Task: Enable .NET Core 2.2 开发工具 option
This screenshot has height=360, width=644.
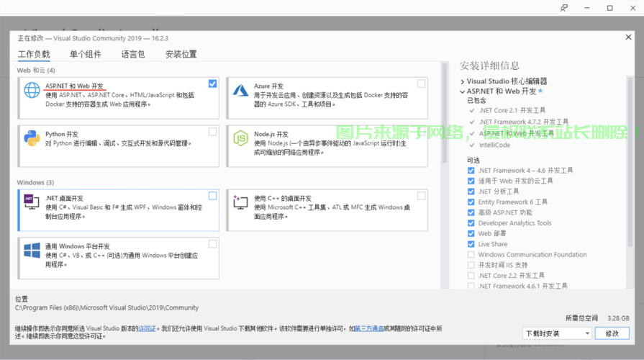Action: tap(471, 276)
